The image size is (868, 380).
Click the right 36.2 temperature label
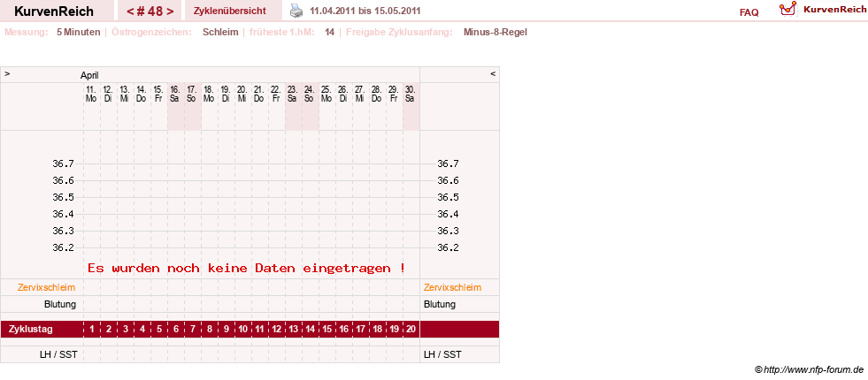(x=448, y=247)
